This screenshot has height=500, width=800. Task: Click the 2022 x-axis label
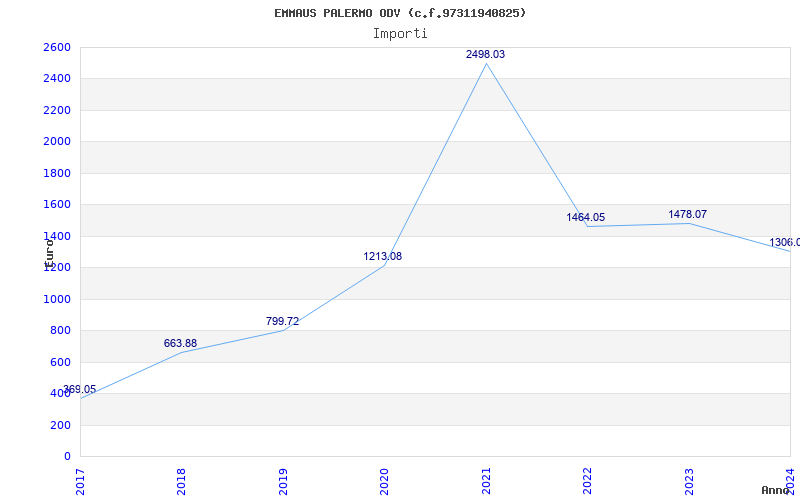click(588, 482)
